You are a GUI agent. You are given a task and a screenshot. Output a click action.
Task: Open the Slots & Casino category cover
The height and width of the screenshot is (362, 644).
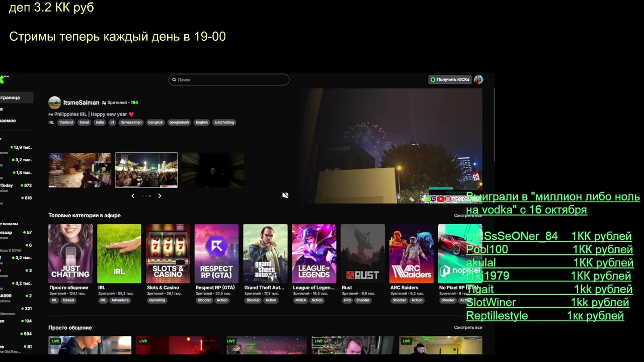pos(168,253)
